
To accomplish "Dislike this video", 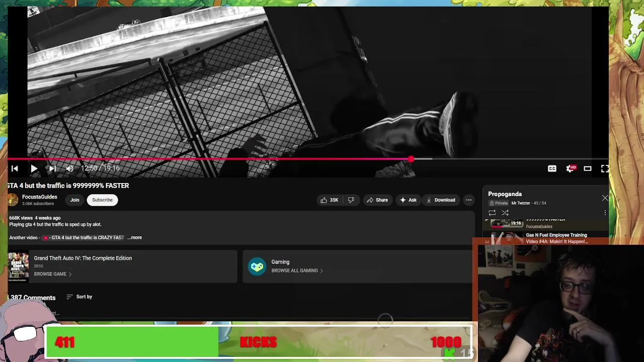I will click(x=351, y=200).
